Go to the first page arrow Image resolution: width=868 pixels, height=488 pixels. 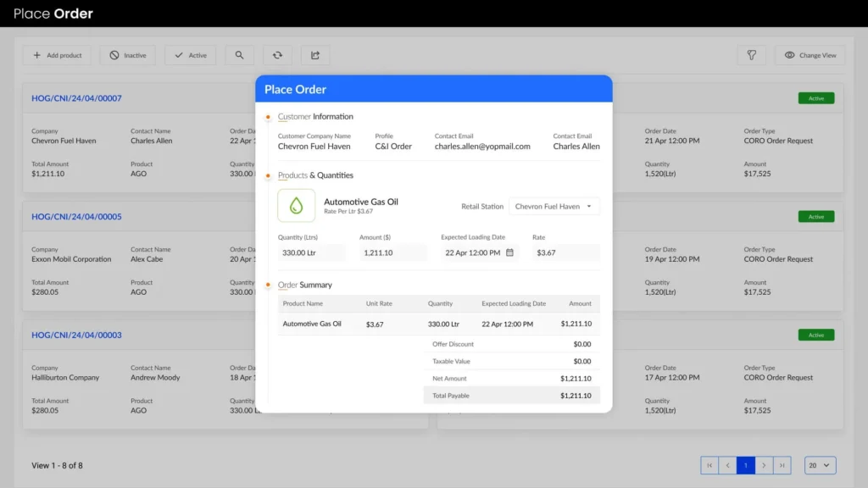(x=709, y=465)
